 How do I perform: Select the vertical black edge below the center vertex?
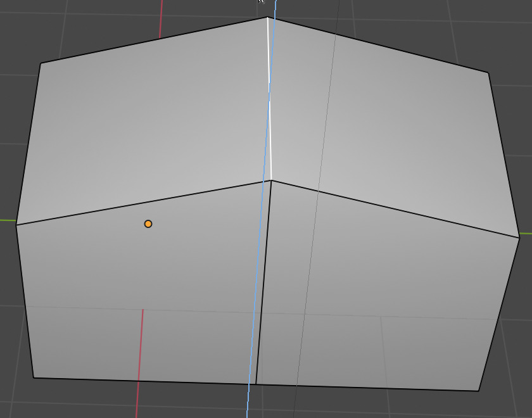(263, 285)
